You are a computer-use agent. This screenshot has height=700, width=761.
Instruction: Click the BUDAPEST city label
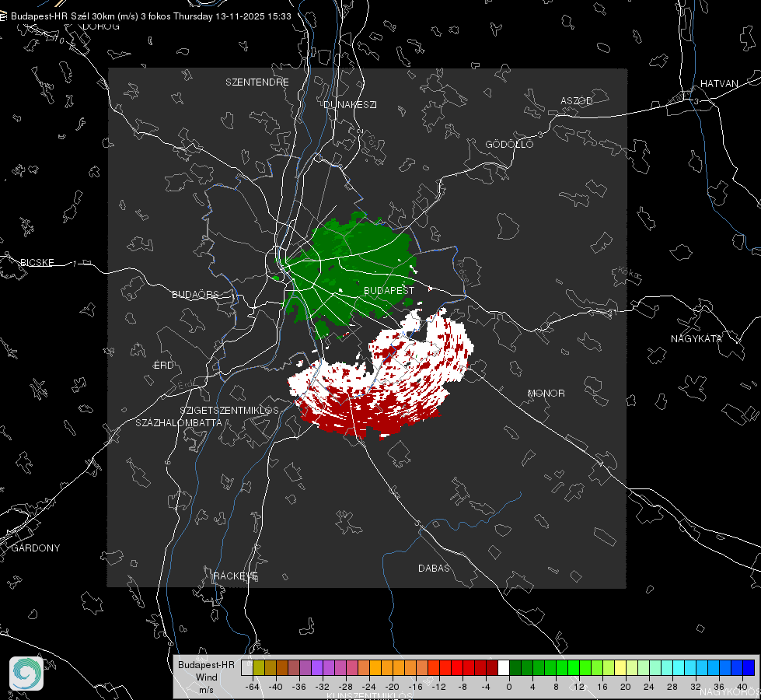[389, 290]
